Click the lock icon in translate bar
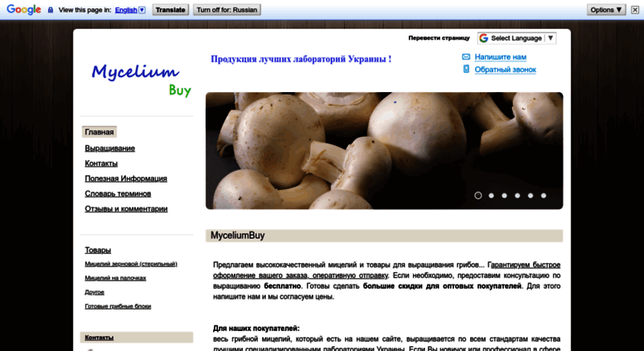This screenshot has width=644, height=351. [51, 10]
